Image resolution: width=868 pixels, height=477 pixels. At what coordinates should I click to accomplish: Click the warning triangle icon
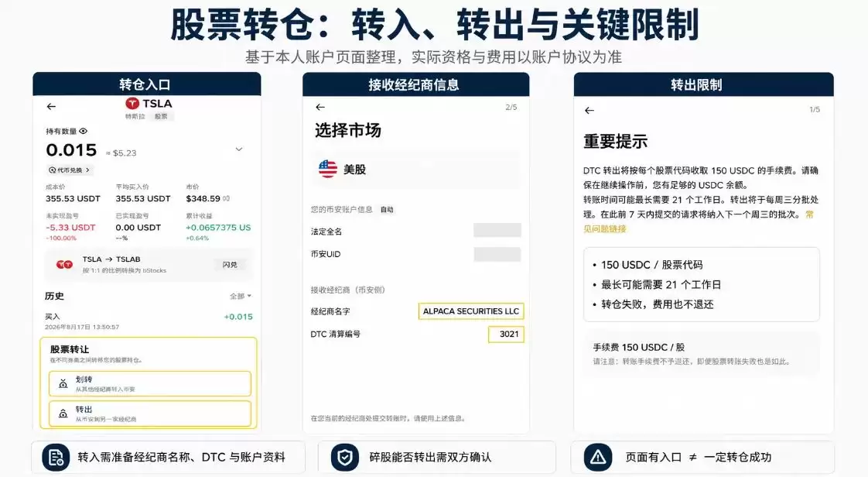(x=598, y=458)
